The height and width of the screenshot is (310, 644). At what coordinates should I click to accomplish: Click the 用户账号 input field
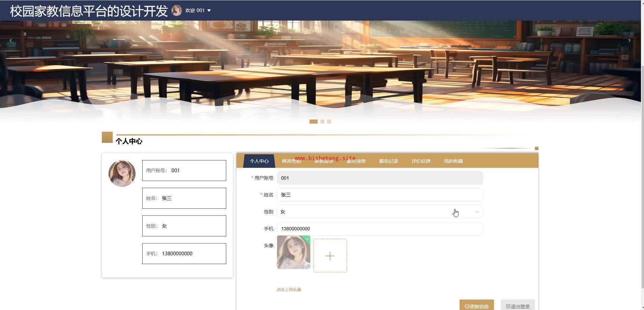click(x=380, y=178)
